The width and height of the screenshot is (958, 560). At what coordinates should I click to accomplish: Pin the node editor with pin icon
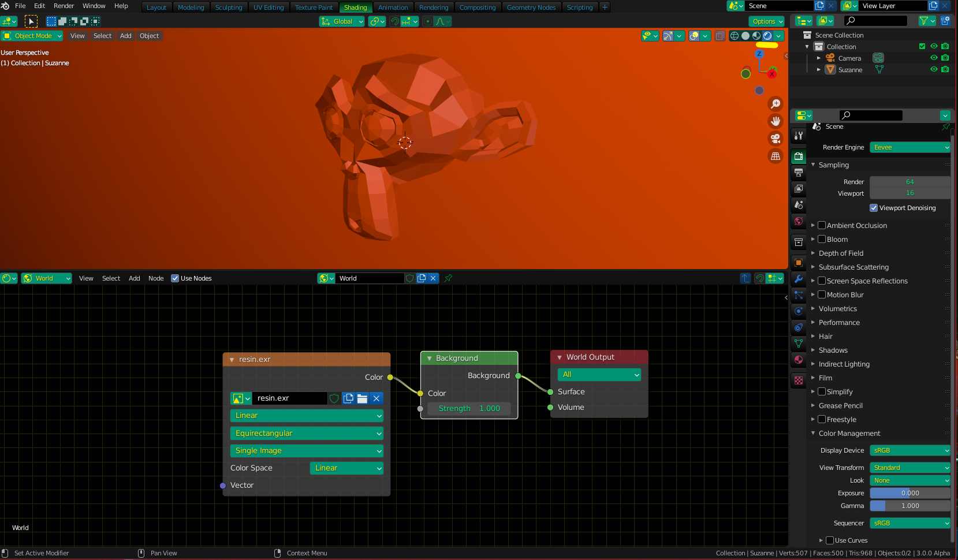[448, 278]
